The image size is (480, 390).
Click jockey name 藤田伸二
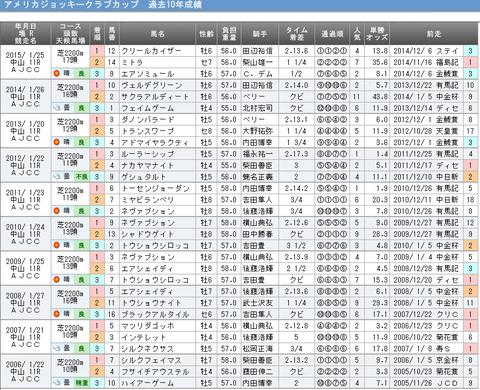point(258,371)
